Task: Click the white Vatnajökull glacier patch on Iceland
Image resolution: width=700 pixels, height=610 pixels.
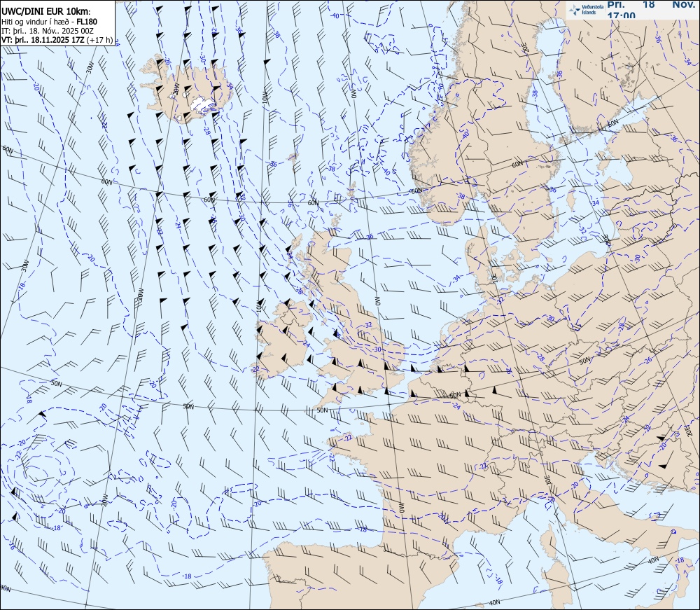Action: pyautogui.click(x=204, y=104)
